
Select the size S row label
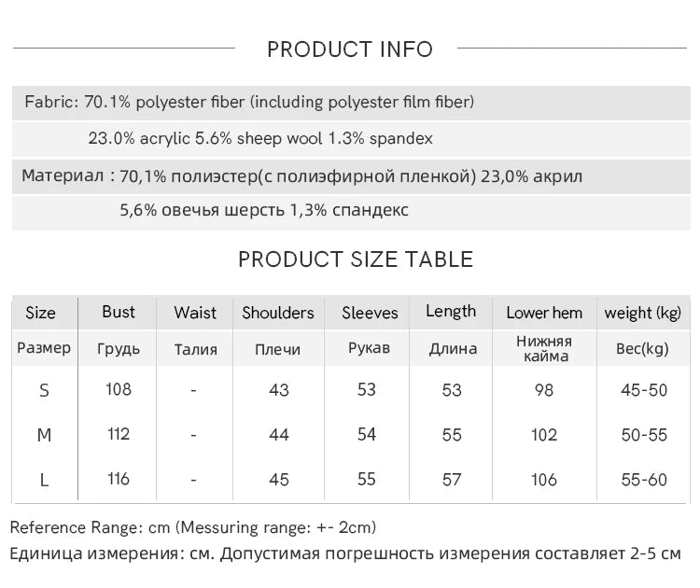click(x=44, y=391)
